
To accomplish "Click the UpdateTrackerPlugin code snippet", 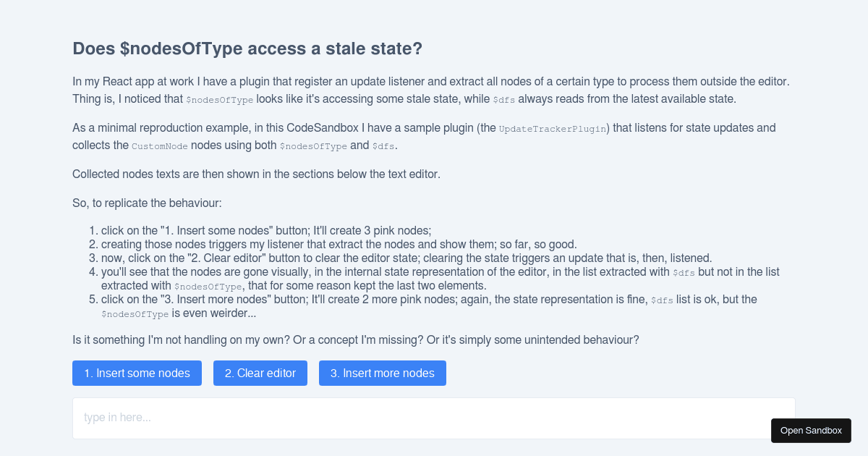I will pos(554,129).
